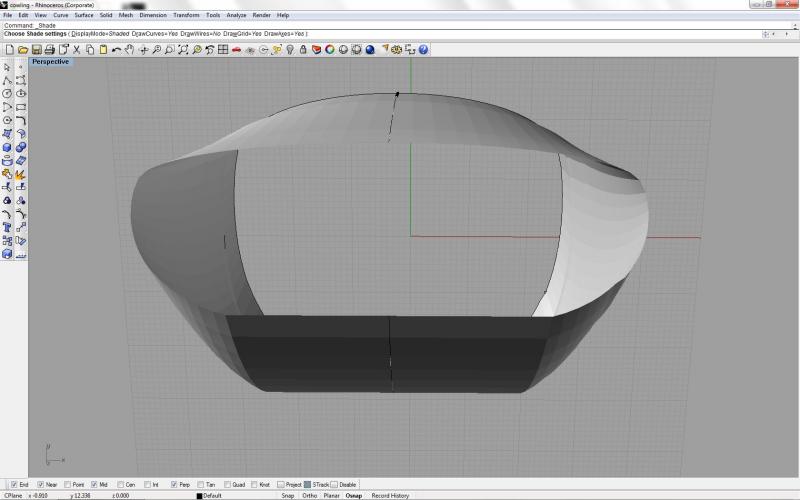Click the Perspective viewport title
Image resolution: width=800 pixels, height=500 pixels.
coord(51,62)
